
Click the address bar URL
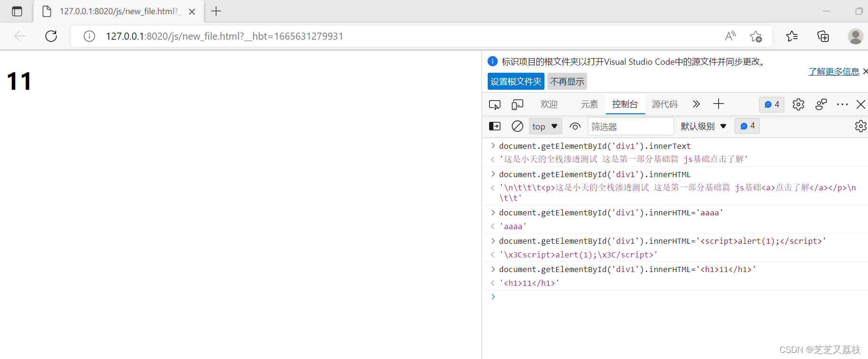225,36
